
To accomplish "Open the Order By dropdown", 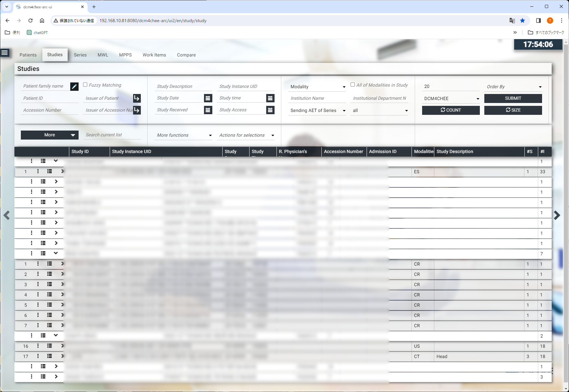I will [x=514, y=87].
